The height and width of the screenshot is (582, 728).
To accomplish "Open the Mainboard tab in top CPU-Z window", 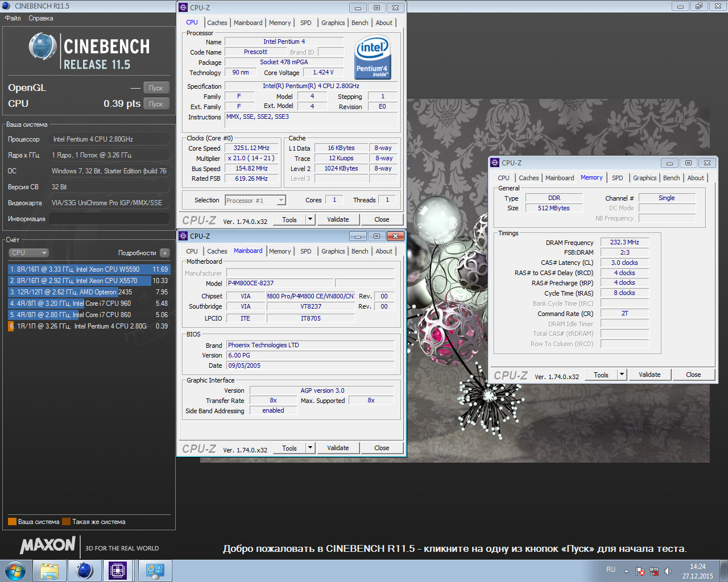I will pyautogui.click(x=248, y=23).
